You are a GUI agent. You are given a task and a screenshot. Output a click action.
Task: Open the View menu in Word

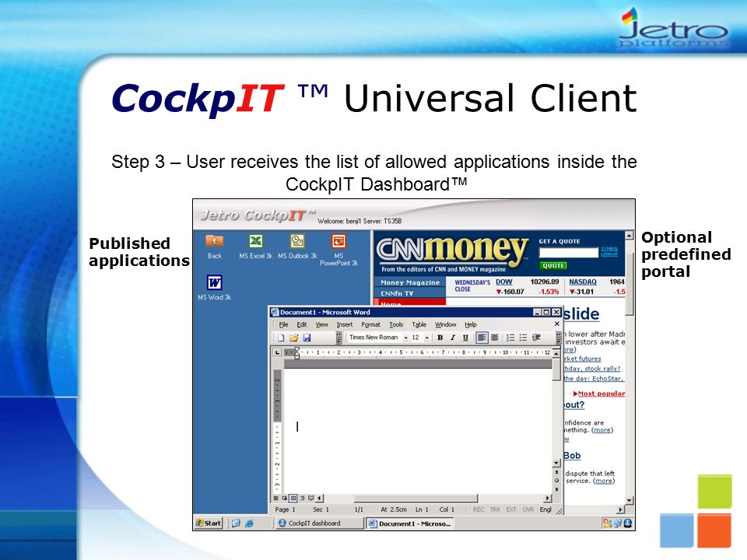point(321,324)
